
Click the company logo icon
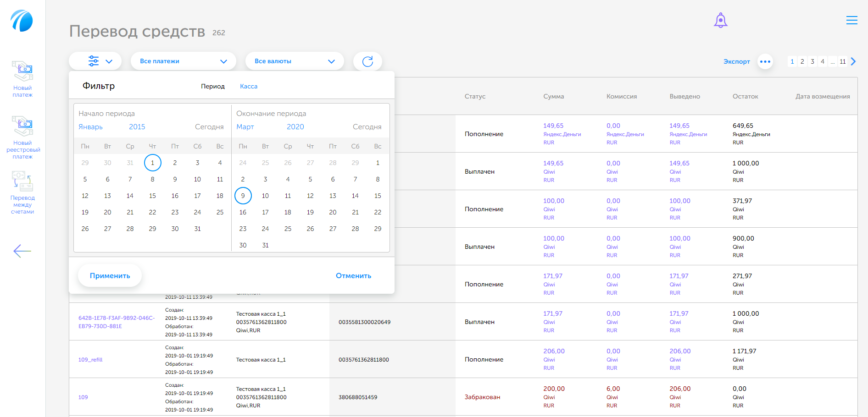[22, 21]
